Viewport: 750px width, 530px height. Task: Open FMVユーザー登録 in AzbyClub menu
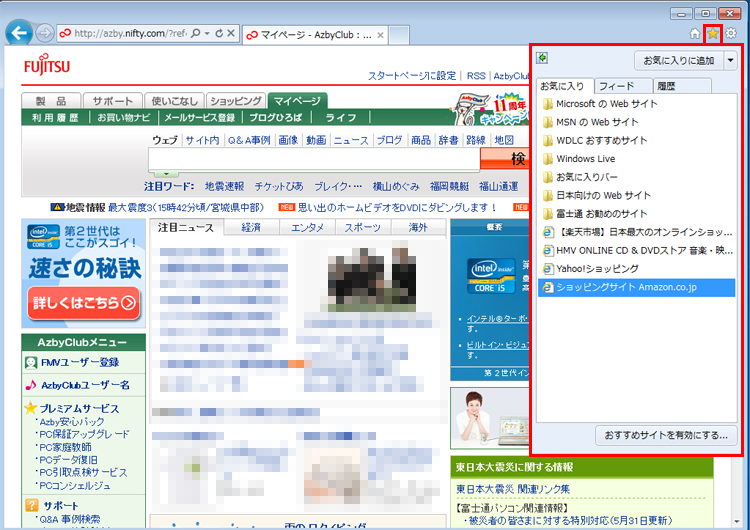pyautogui.click(x=80, y=363)
